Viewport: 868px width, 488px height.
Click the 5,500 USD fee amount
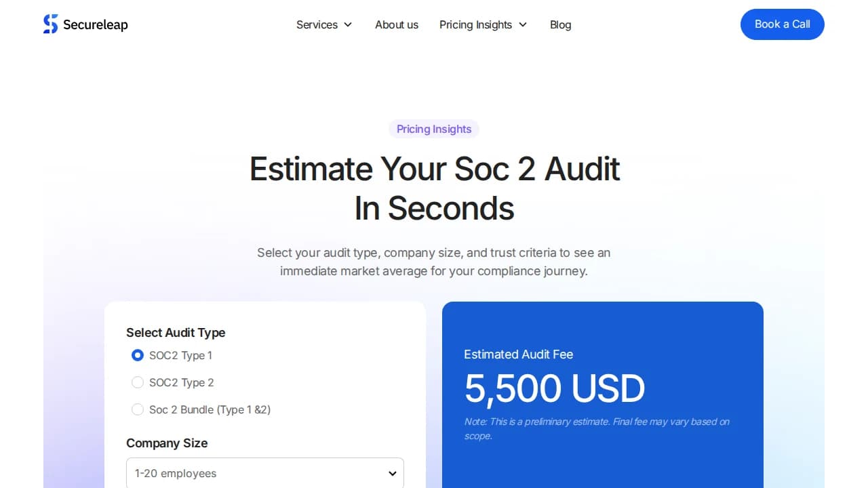(x=554, y=388)
